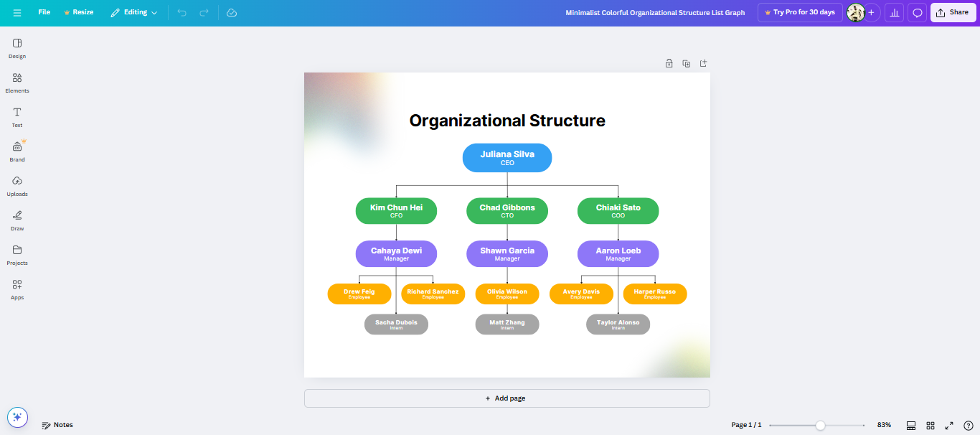The width and height of the screenshot is (980, 435).
Task: Redo the last action
Action: 204,13
